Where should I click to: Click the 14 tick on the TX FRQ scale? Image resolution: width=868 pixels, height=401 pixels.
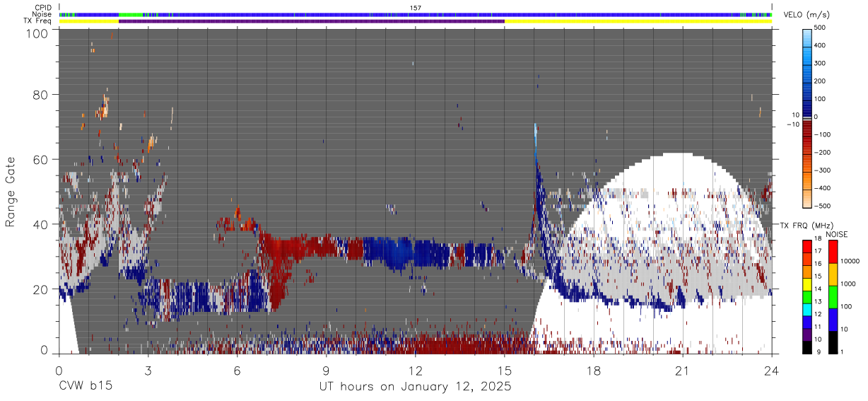pyautogui.click(x=819, y=289)
